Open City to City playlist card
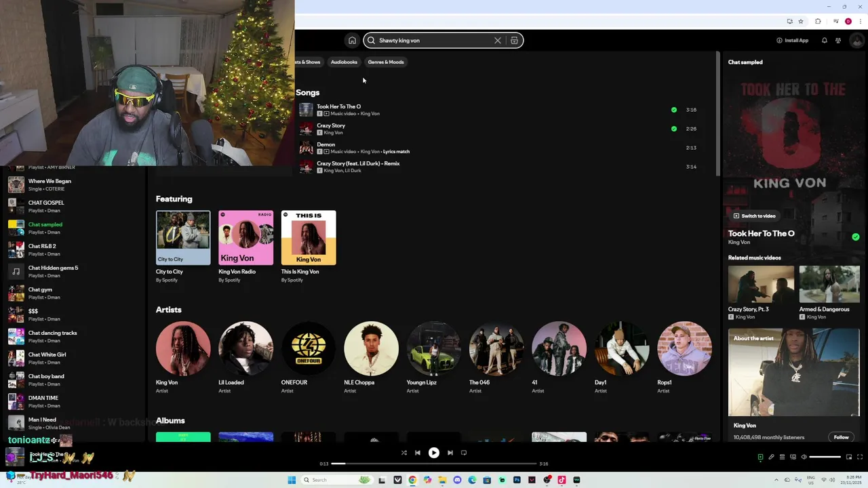This screenshot has width=868, height=488. [183, 247]
